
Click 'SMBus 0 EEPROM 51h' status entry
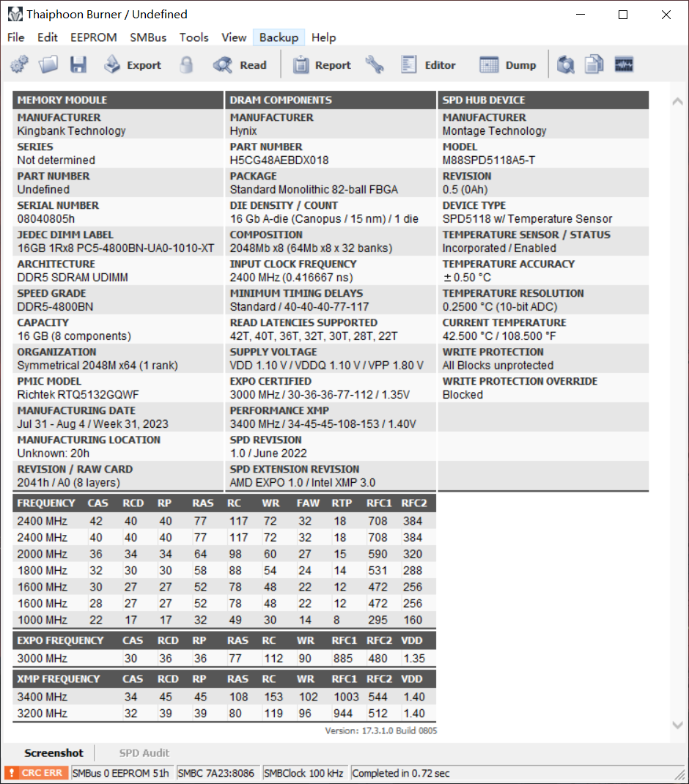point(121,773)
